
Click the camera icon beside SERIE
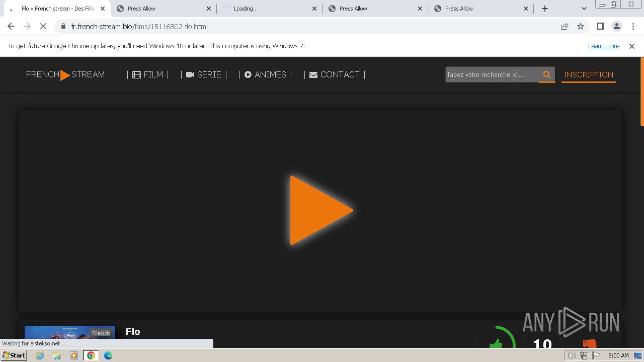[x=190, y=74]
